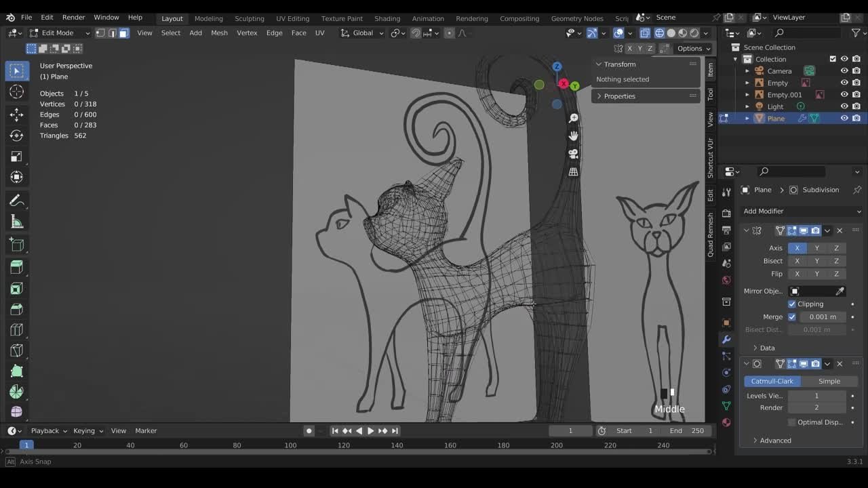Toggle viewport visibility eye for the Camera

coord(844,70)
